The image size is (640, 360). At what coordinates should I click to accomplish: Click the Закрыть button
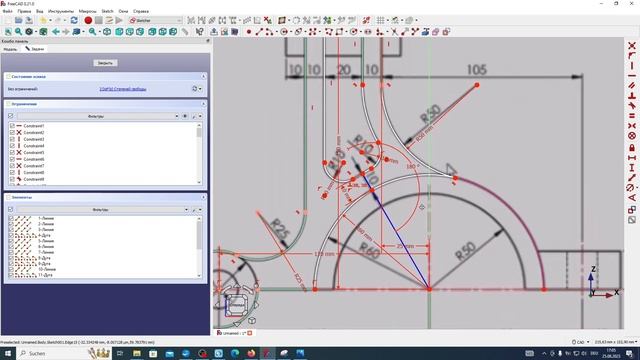105,63
